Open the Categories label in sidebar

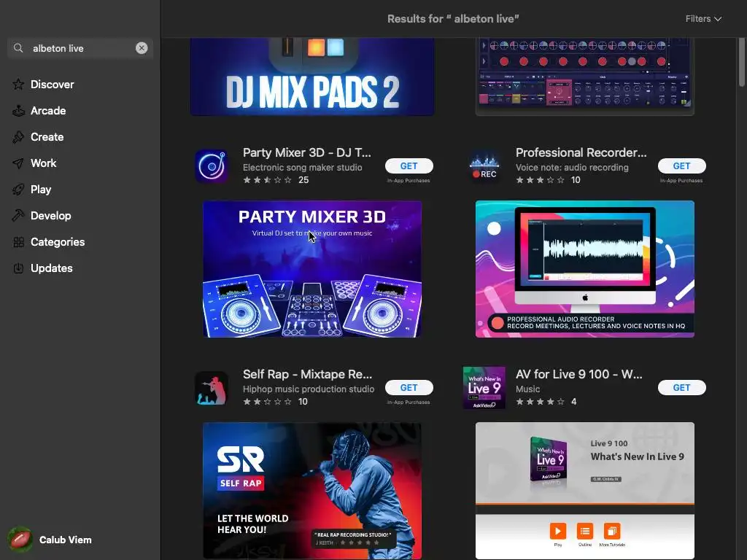pyautogui.click(x=58, y=242)
